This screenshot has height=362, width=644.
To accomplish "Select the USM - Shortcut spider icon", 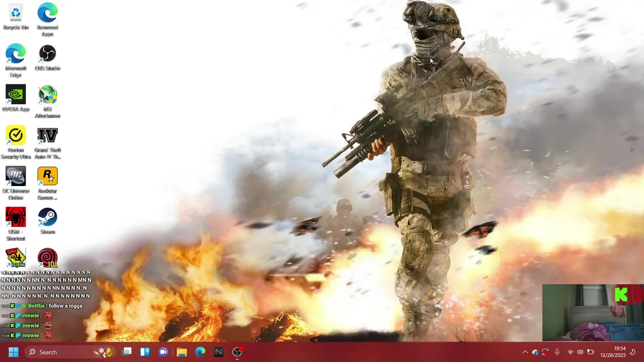I will coord(16,224).
